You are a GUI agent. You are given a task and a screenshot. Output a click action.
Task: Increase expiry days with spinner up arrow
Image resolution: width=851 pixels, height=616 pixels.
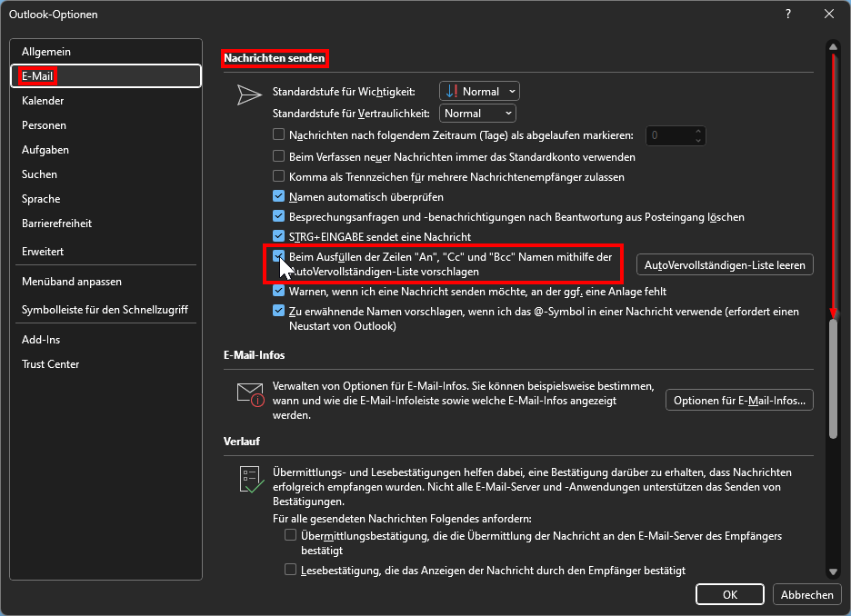[698, 131]
